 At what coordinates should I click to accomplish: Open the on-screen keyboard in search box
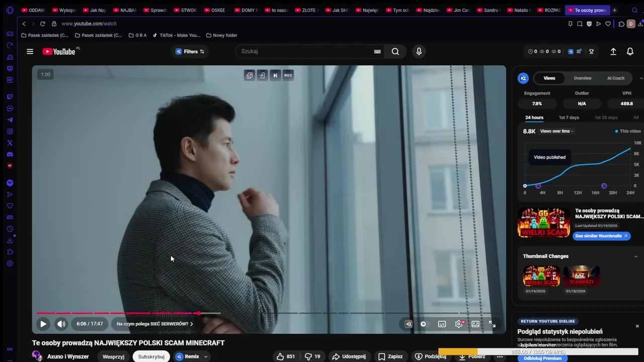[377, 51]
